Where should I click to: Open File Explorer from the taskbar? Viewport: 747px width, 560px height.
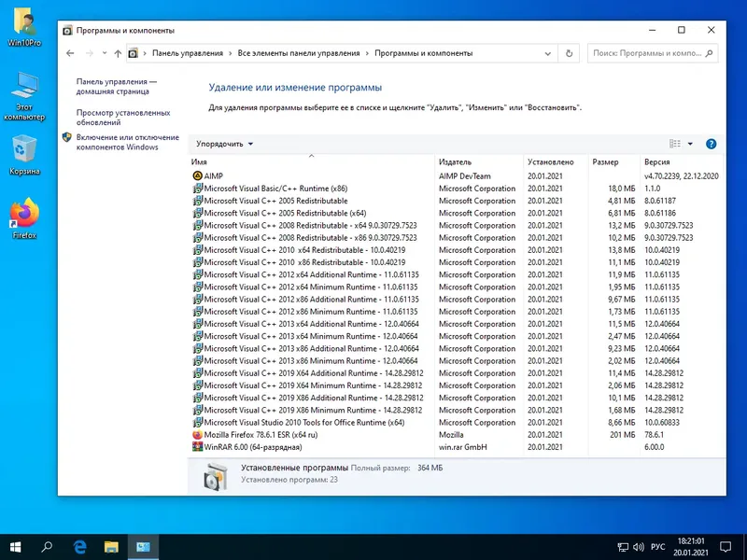[111, 547]
